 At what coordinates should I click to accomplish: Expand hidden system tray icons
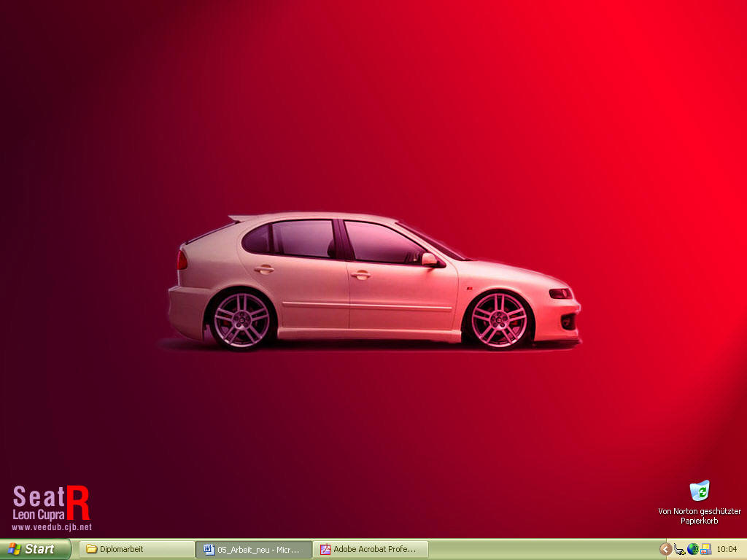pos(665,550)
